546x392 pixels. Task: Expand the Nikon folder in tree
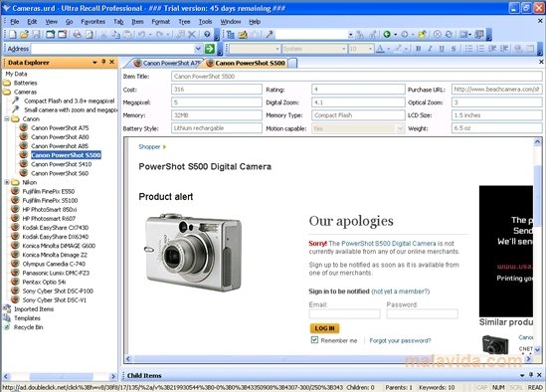(7, 182)
